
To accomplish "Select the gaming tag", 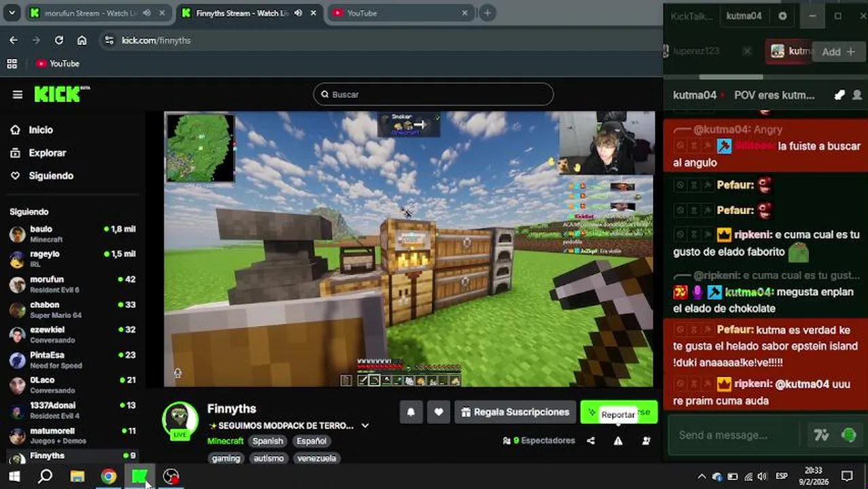I will pos(225,458).
